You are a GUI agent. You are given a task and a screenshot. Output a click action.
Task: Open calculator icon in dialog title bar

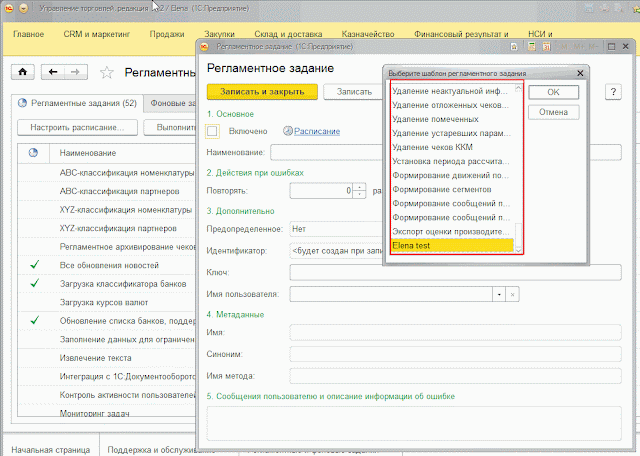pyautogui.click(x=531, y=47)
